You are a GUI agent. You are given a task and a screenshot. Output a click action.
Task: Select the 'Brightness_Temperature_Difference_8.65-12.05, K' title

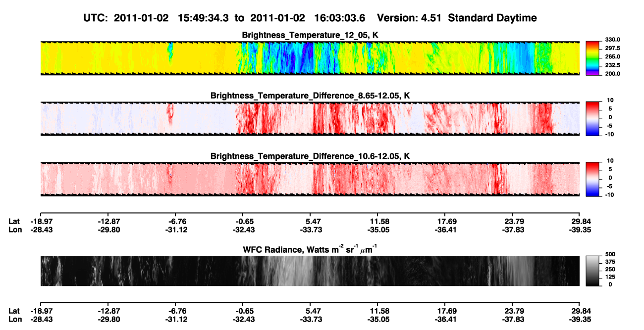coord(310,95)
